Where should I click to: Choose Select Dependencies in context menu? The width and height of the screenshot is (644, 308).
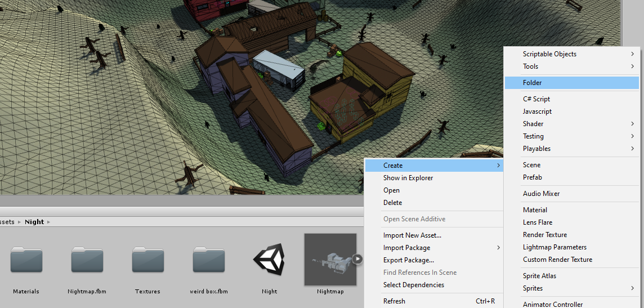(x=434, y=284)
